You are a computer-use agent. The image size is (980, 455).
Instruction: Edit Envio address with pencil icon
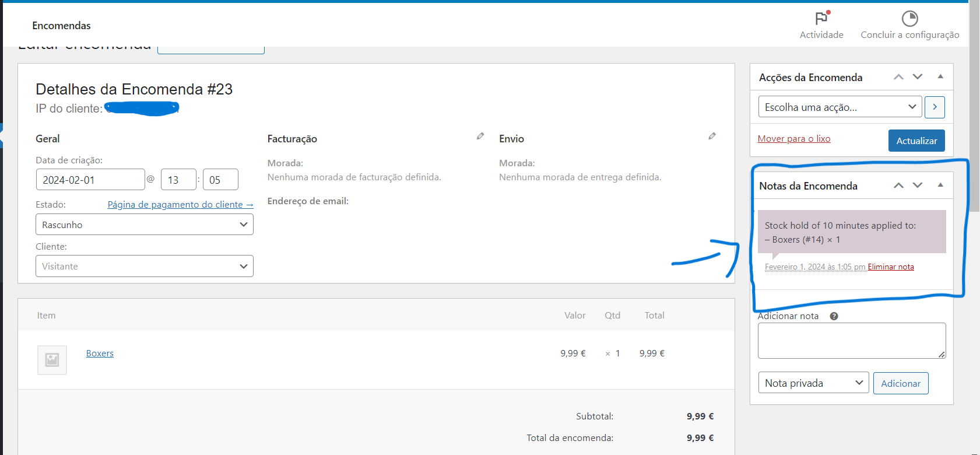coord(712,136)
